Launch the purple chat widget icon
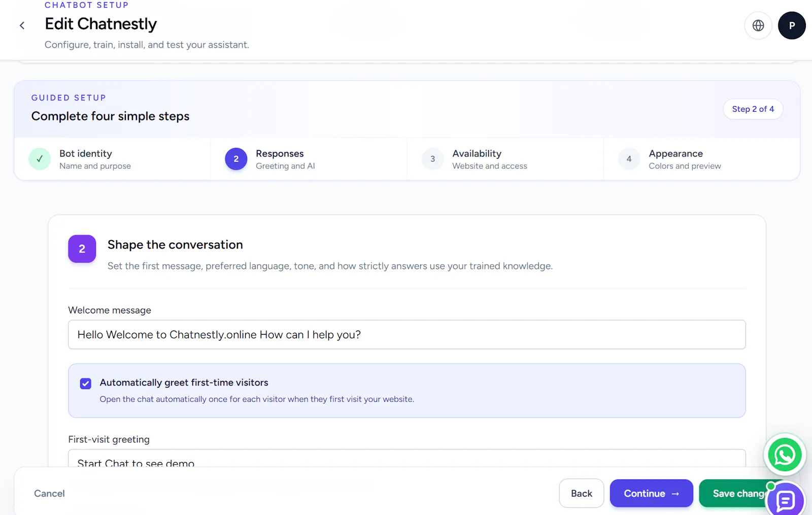The height and width of the screenshot is (515, 812). (x=786, y=501)
